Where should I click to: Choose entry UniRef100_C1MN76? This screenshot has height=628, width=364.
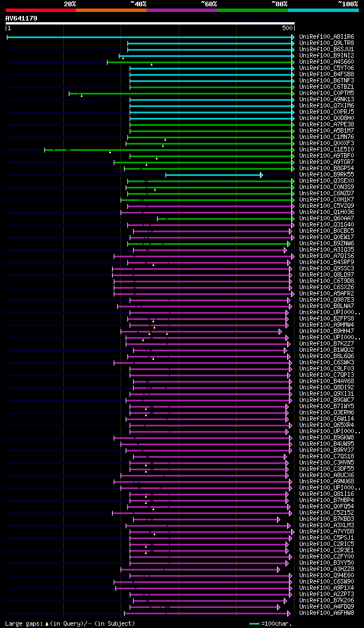pos(326,137)
